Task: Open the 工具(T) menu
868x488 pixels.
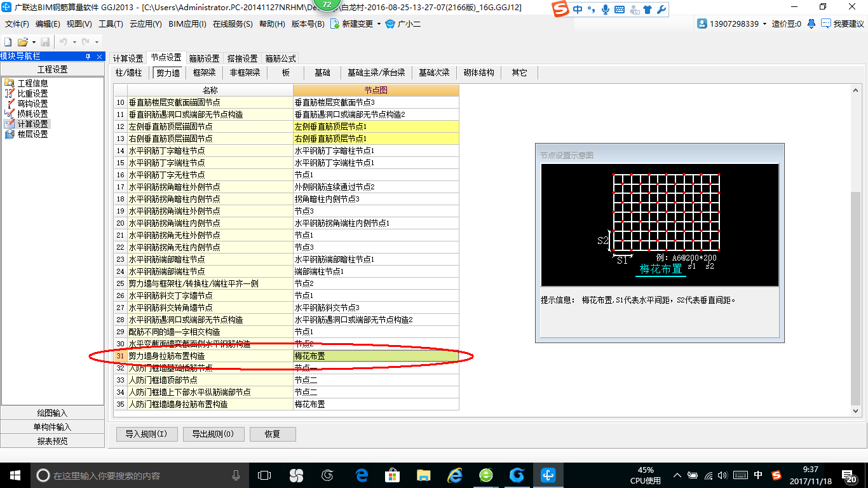Action: tap(111, 24)
